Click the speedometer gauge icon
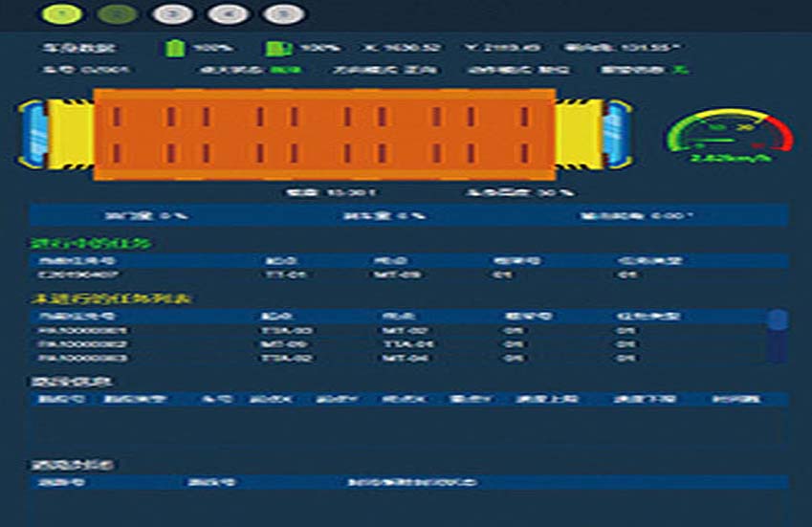The width and height of the screenshot is (812, 527). (730, 135)
